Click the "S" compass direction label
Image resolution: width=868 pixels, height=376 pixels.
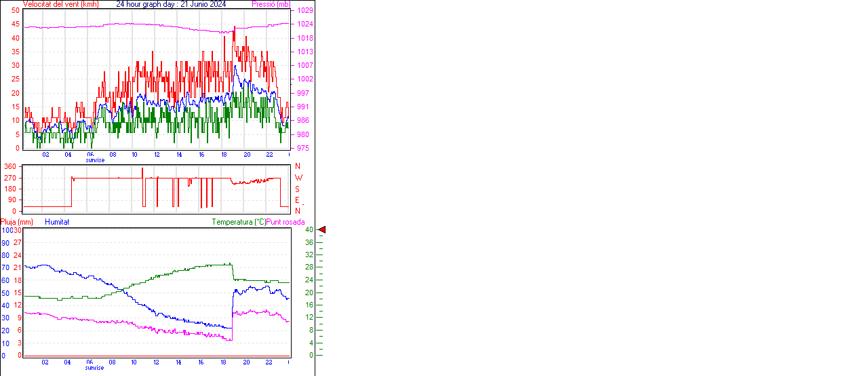click(x=297, y=189)
